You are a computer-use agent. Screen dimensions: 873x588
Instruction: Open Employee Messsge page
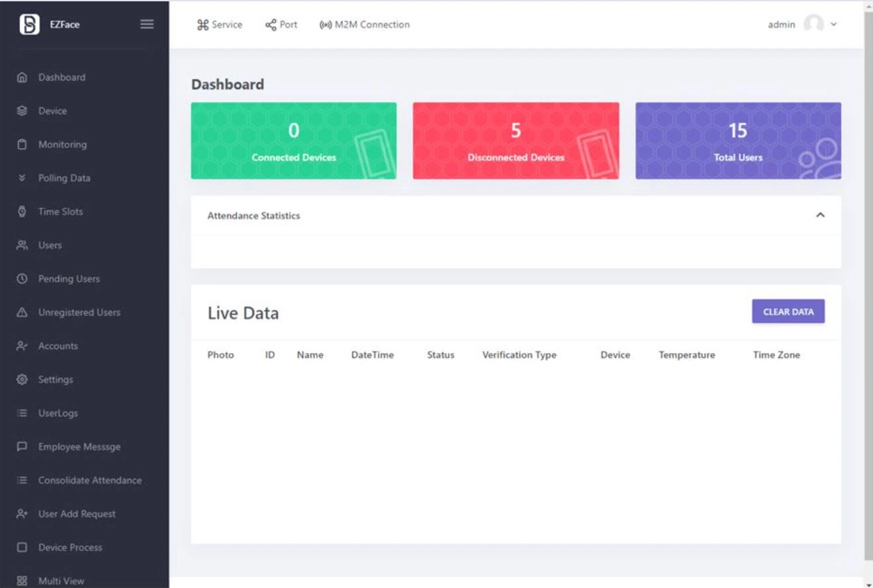79,447
